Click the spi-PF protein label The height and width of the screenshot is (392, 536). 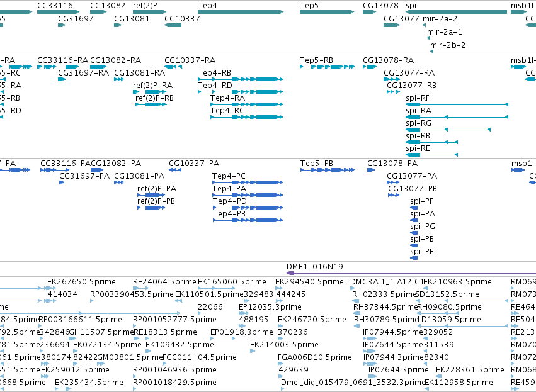coord(421,201)
